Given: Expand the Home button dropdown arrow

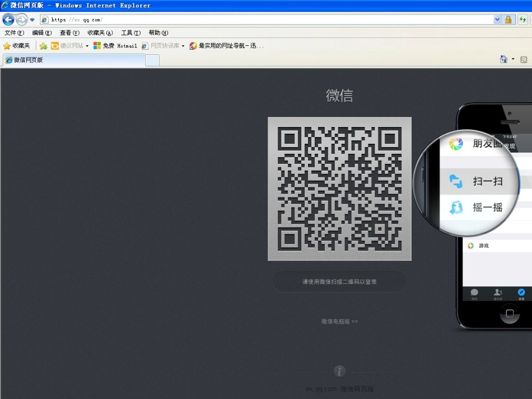Looking at the screenshot, I should 513,59.
